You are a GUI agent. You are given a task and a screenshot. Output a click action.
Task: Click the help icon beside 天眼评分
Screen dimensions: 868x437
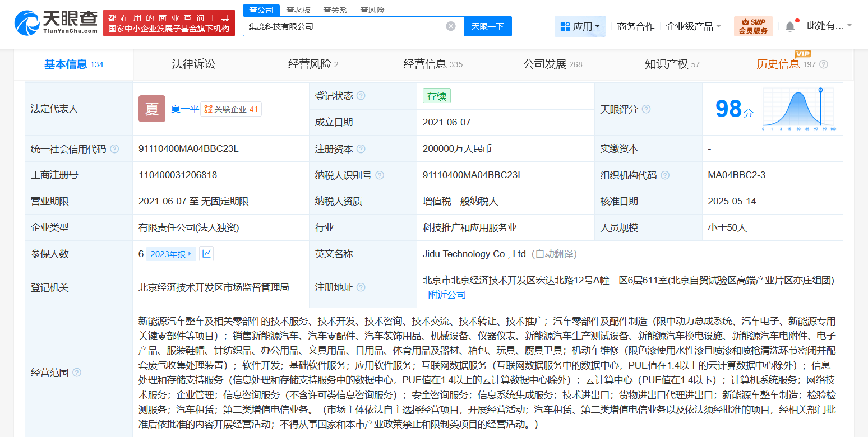coord(646,109)
